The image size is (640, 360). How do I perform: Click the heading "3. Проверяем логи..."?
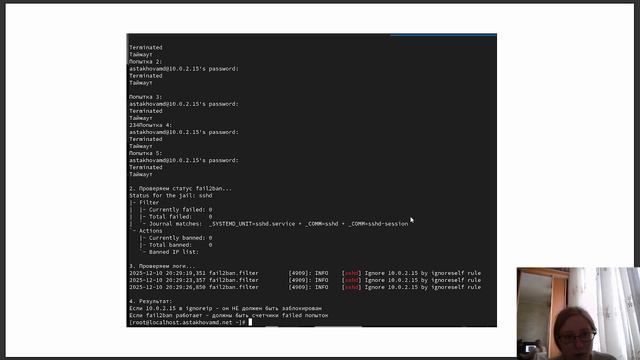tap(162, 266)
